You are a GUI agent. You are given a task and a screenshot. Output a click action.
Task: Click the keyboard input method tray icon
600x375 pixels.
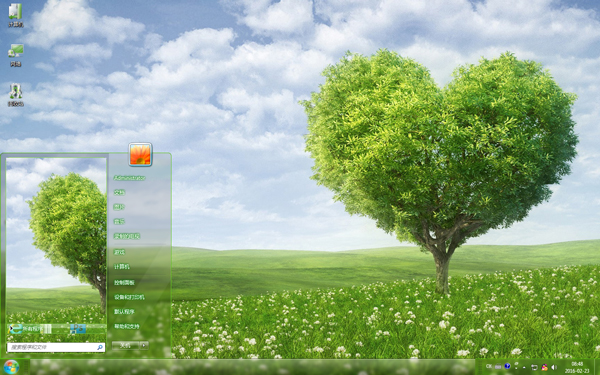point(498,367)
